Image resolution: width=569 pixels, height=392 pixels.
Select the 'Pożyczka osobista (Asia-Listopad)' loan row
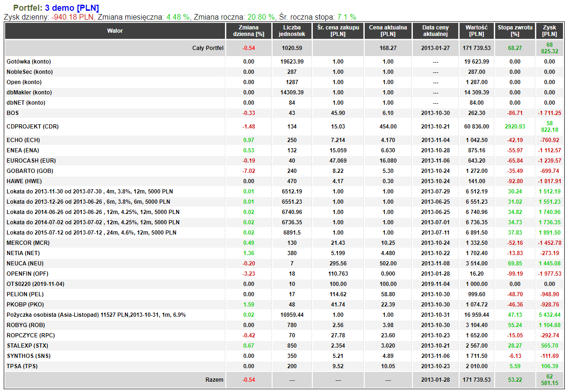pyautogui.click(x=284, y=315)
